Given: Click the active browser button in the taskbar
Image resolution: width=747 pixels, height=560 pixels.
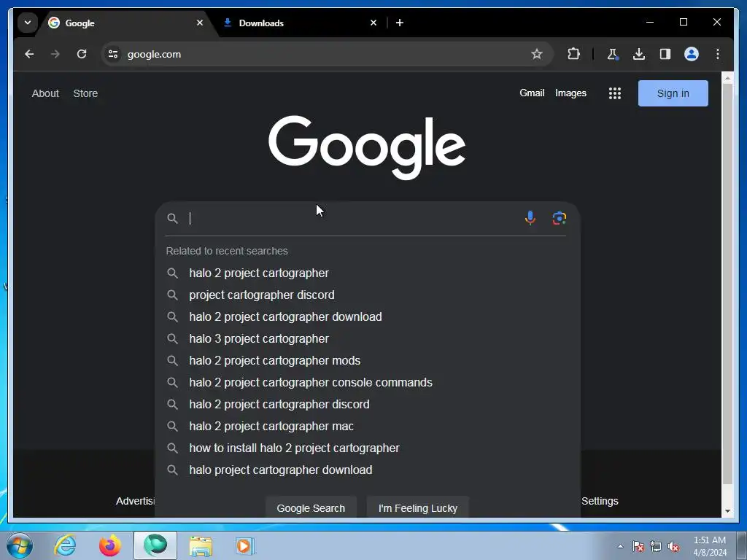Looking at the screenshot, I should pos(155,545).
